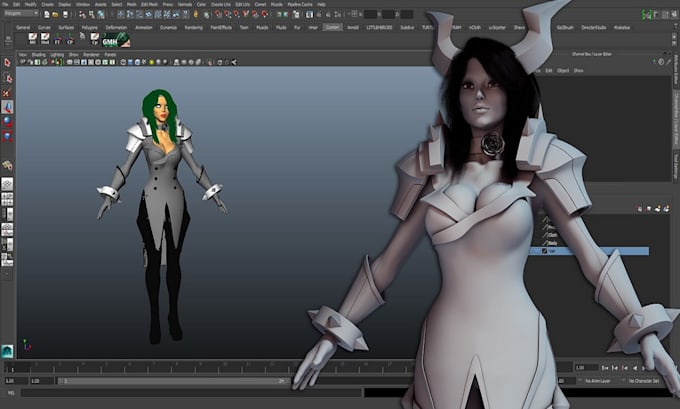Click the X coordinate input field
This screenshot has width=680, height=409.
370,14
